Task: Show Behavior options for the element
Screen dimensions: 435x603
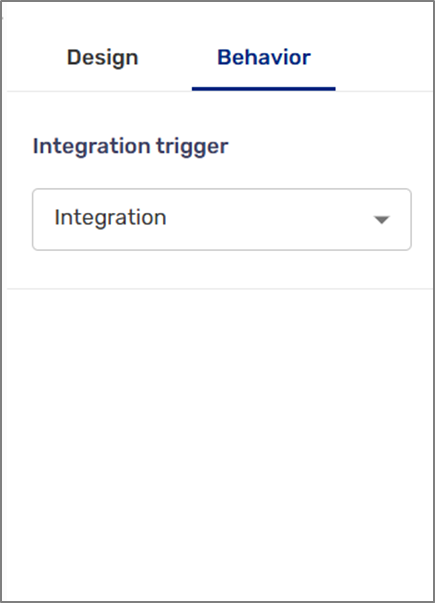Action: click(264, 58)
